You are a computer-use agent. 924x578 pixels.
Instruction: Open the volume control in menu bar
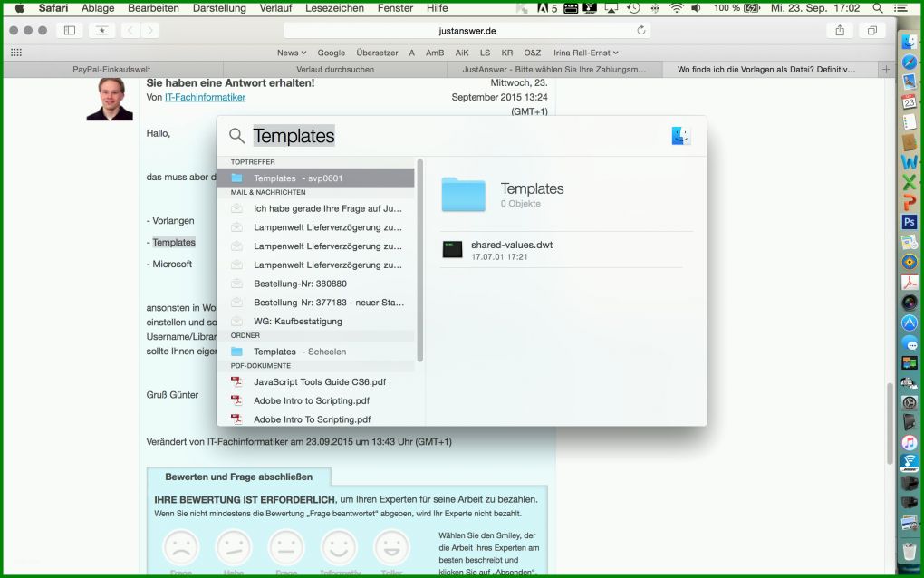tap(696, 8)
